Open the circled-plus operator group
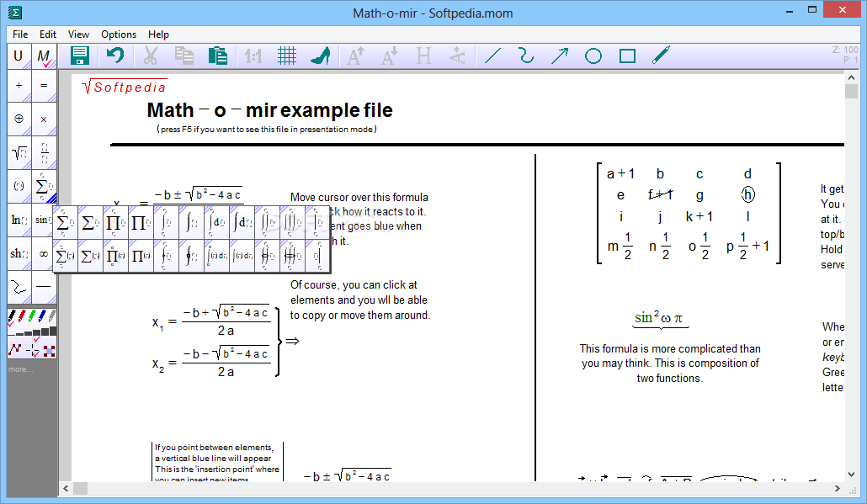 pos(19,119)
